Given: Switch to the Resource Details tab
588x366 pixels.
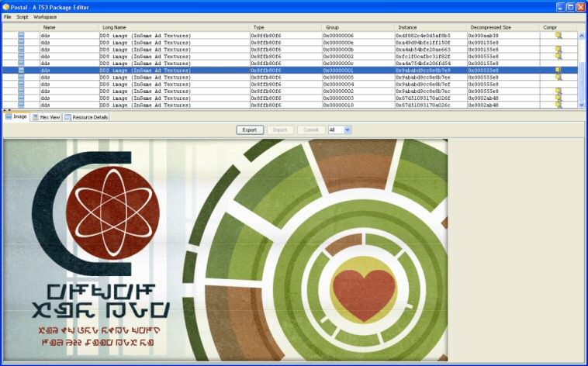Looking at the screenshot, I should tap(86, 117).
